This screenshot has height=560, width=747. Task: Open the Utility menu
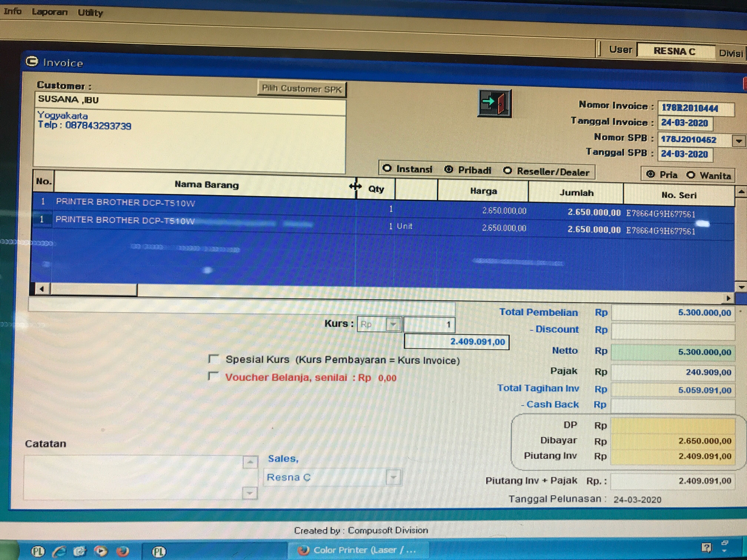pos(90,13)
